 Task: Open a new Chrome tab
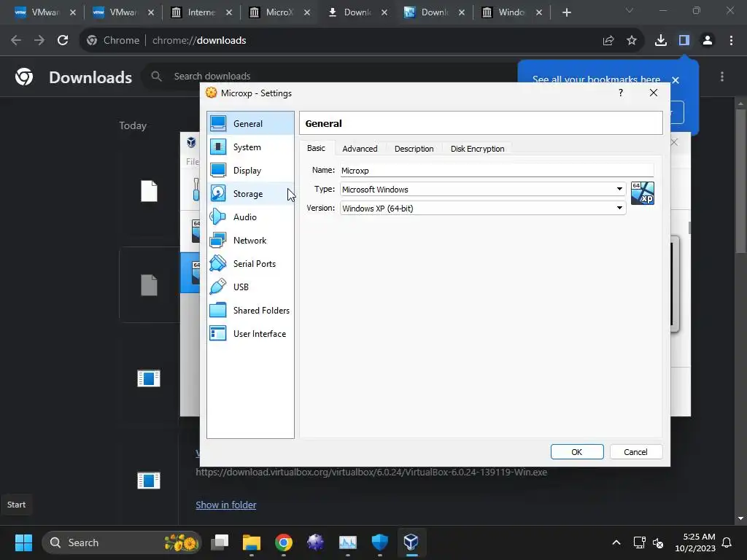pos(566,12)
